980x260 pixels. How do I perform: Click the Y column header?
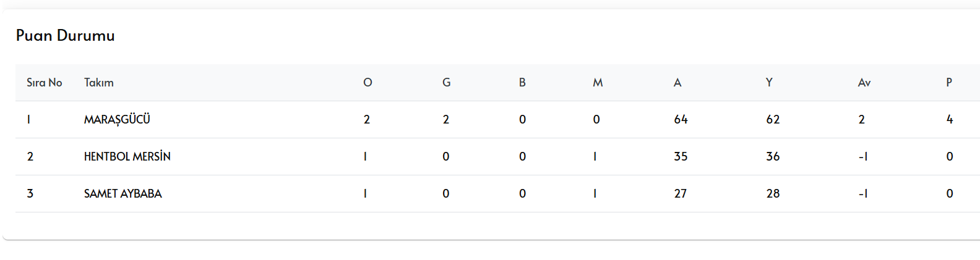769,82
